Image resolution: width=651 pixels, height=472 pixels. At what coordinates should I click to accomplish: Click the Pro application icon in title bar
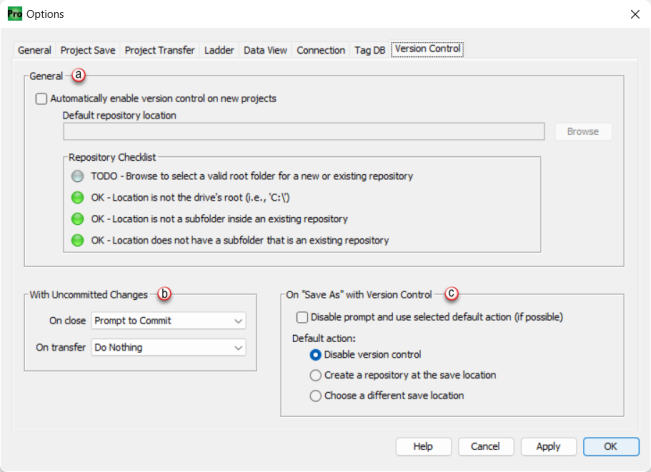point(14,14)
